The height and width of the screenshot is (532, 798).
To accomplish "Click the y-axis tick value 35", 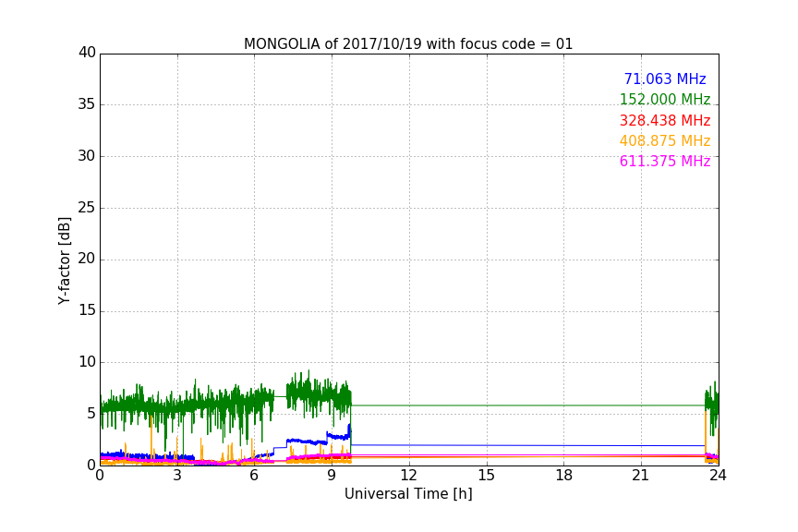I will 87,104.
